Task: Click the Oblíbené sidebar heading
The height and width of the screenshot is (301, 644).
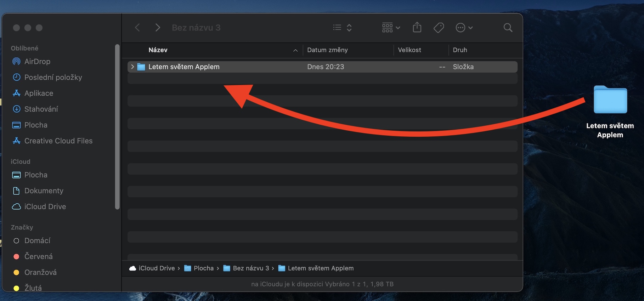Action: point(24,48)
